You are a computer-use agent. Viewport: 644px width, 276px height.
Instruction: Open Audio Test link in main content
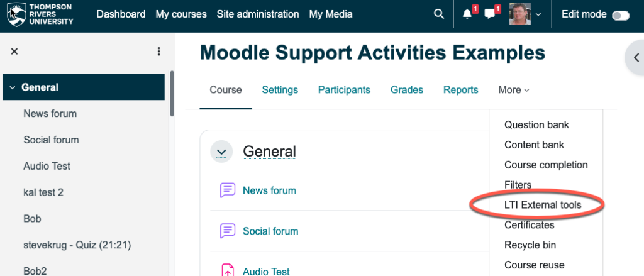click(266, 271)
